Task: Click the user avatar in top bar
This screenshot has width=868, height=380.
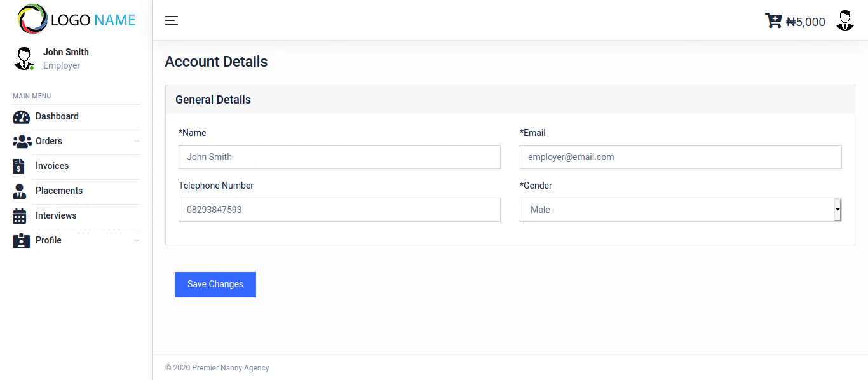Action: [x=844, y=21]
